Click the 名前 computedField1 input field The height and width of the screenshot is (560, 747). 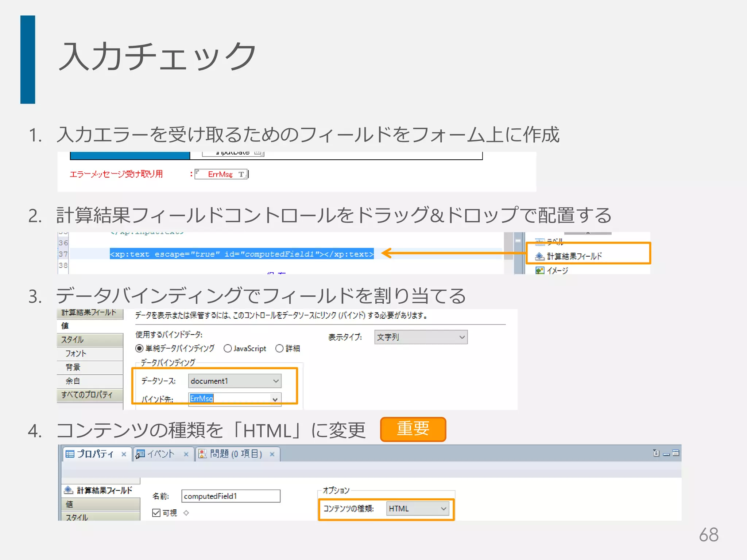pos(231,496)
